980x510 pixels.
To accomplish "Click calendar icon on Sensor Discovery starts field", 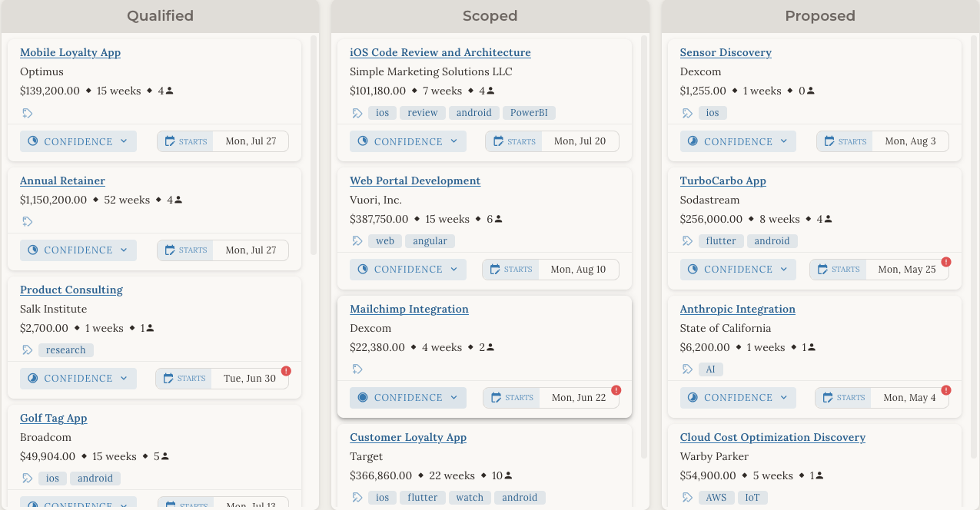I will pyautogui.click(x=829, y=141).
